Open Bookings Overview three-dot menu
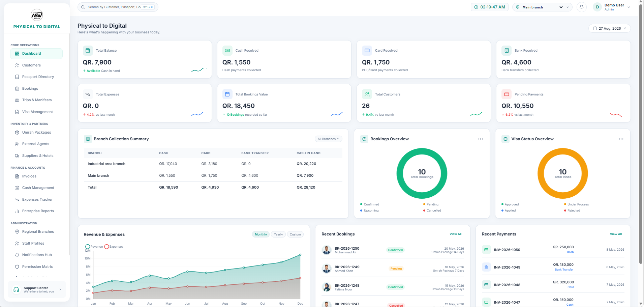The height and width of the screenshot is (308, 644). click(x=481, y=139)
